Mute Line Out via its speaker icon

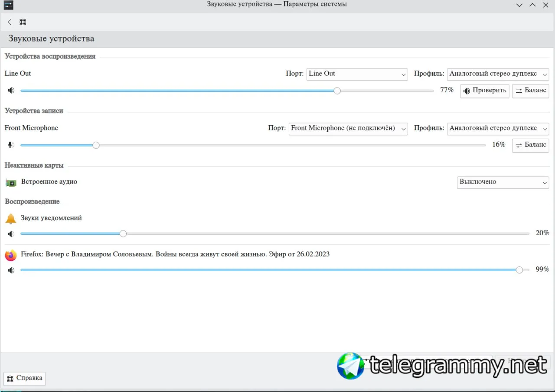(11, 91)
